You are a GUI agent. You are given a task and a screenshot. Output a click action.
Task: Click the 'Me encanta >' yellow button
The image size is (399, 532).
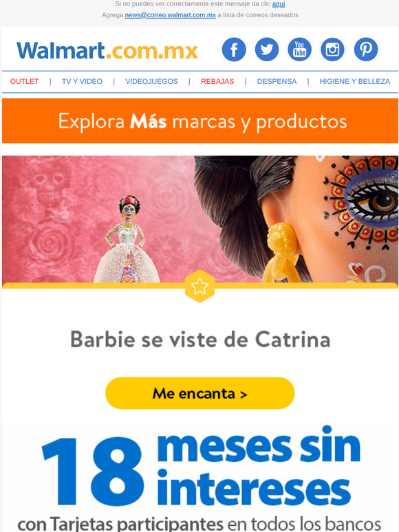click(x=199, y=393)
